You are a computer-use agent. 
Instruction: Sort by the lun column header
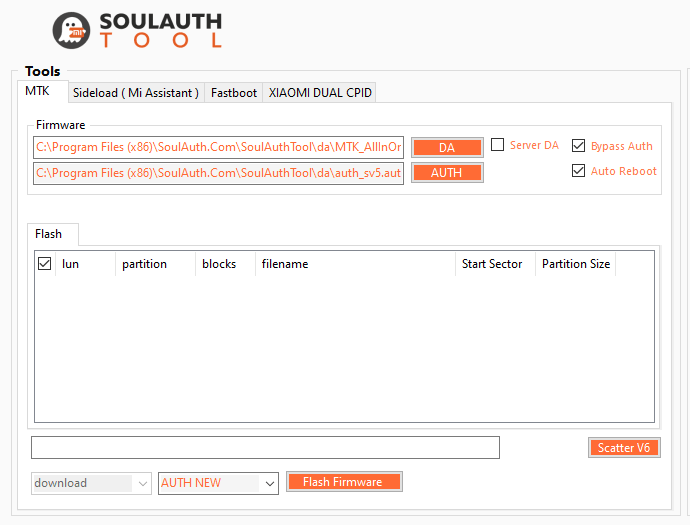pos(85,264)
